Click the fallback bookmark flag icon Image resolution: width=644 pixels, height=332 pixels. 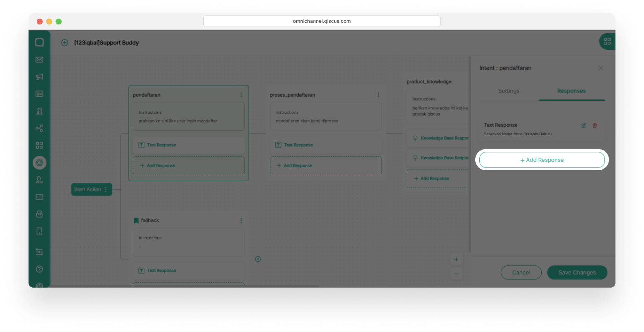click(136, 220)
